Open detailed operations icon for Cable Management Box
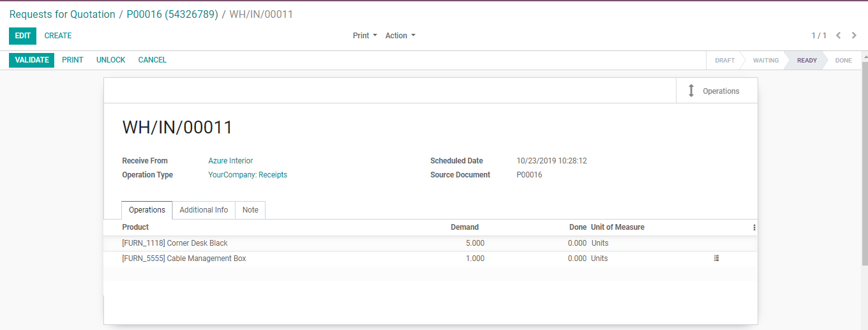The image size is (868, 330). tap(716, 259)
